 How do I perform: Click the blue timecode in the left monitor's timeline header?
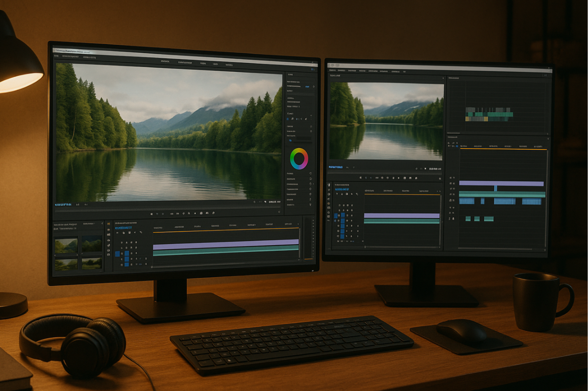123,228
